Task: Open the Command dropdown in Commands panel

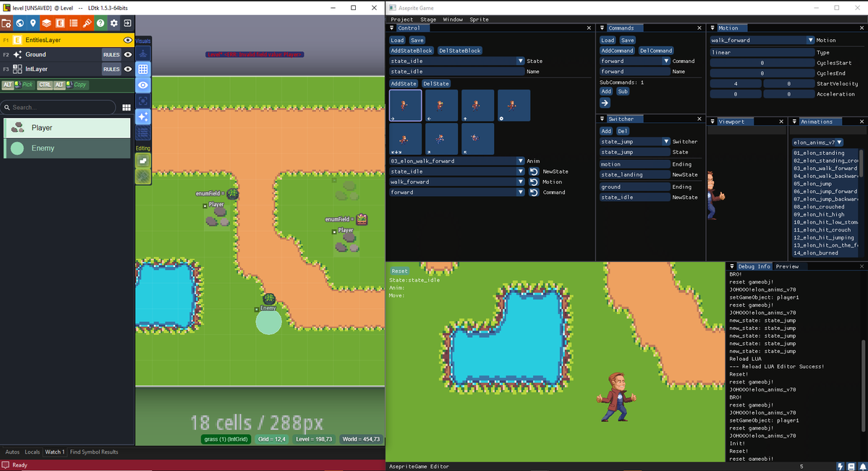Action: pyautogui.click(x=635, y=61)
